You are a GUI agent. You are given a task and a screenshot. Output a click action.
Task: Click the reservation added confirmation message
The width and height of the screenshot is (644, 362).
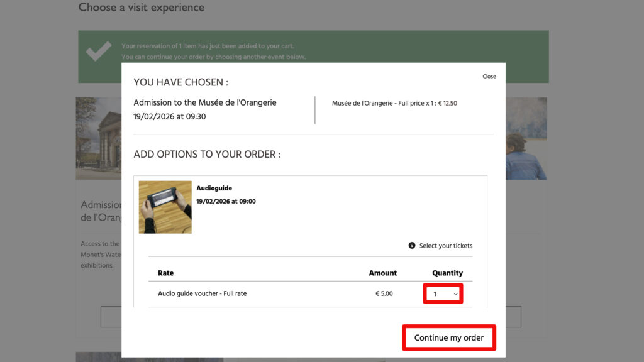[208, 46]
